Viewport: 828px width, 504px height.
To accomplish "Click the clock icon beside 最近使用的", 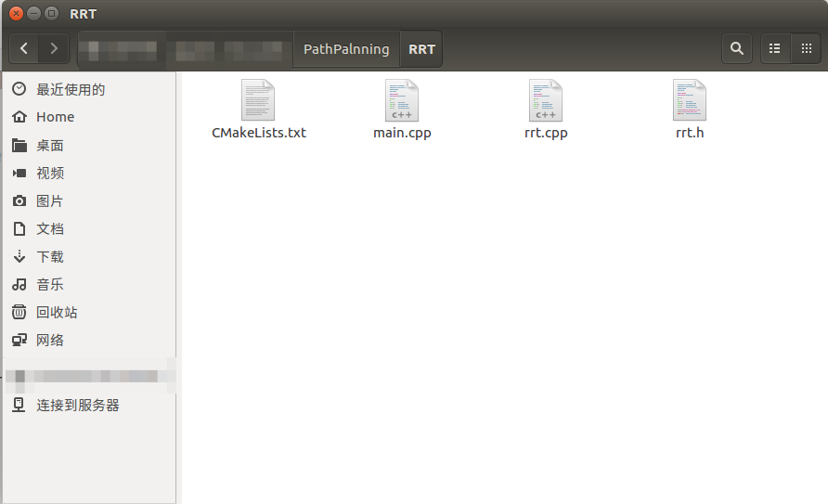I will coord(19,89).
